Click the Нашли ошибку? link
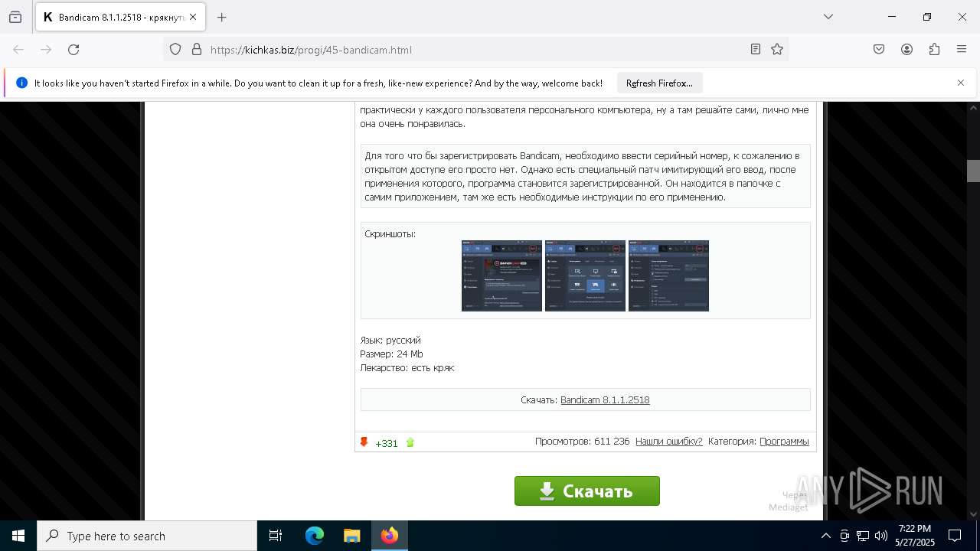 click(x=668, y=441)
